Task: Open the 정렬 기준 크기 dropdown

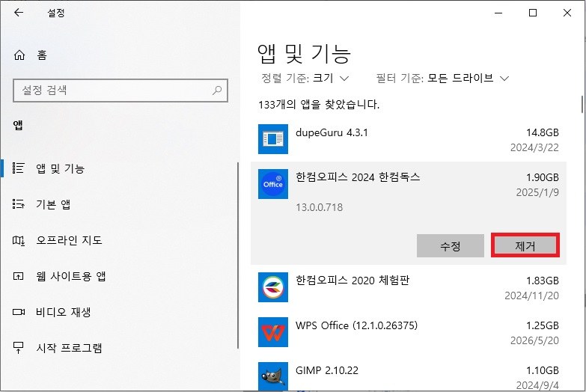Action: coord(305,78)
